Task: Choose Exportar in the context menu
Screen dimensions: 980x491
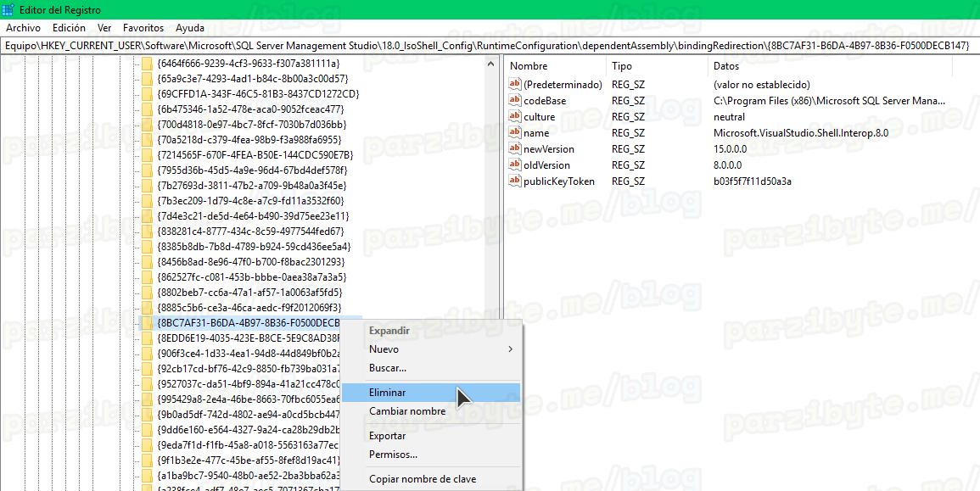Action: (432, 435)
